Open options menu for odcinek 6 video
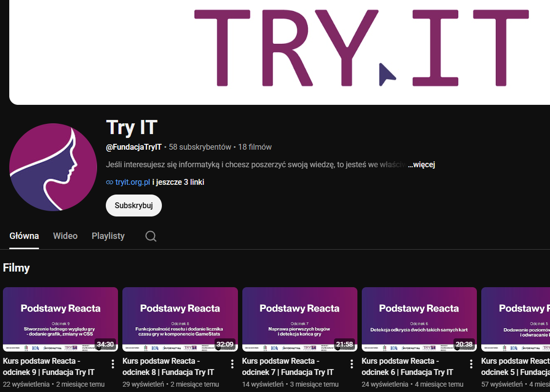Screen dimensions: 550x392 [471, 364]
